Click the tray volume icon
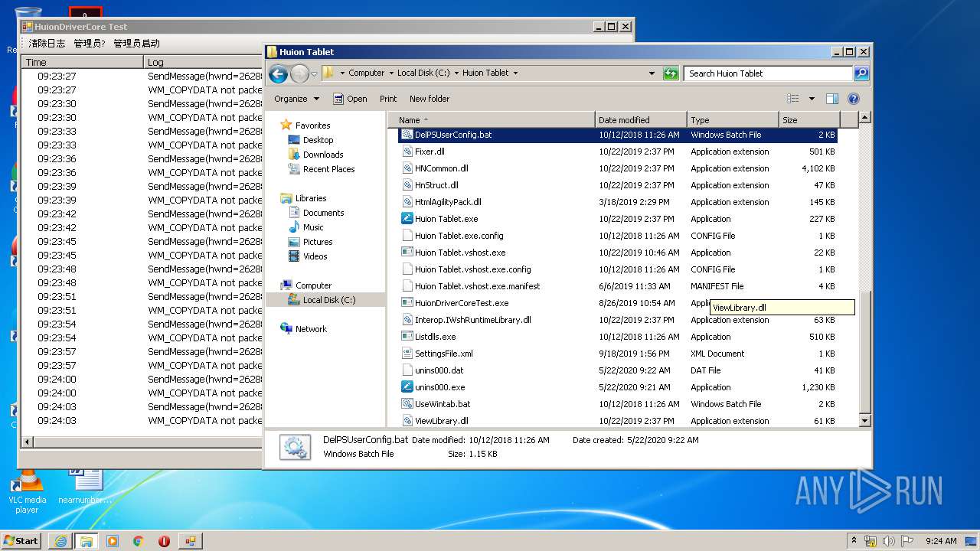 [x=889, y=540]
